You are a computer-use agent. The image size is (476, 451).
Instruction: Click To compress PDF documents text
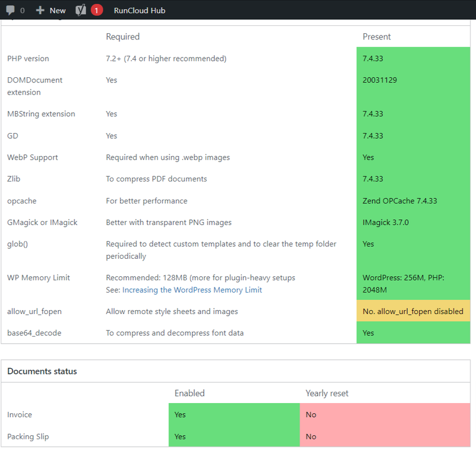(156, 179)
